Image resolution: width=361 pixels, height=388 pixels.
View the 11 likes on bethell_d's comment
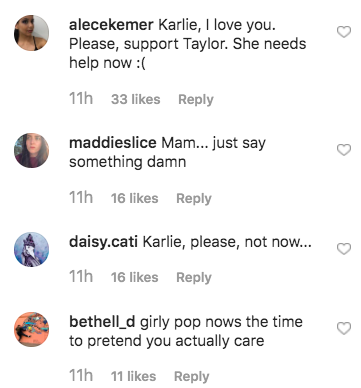click(133, 376)
